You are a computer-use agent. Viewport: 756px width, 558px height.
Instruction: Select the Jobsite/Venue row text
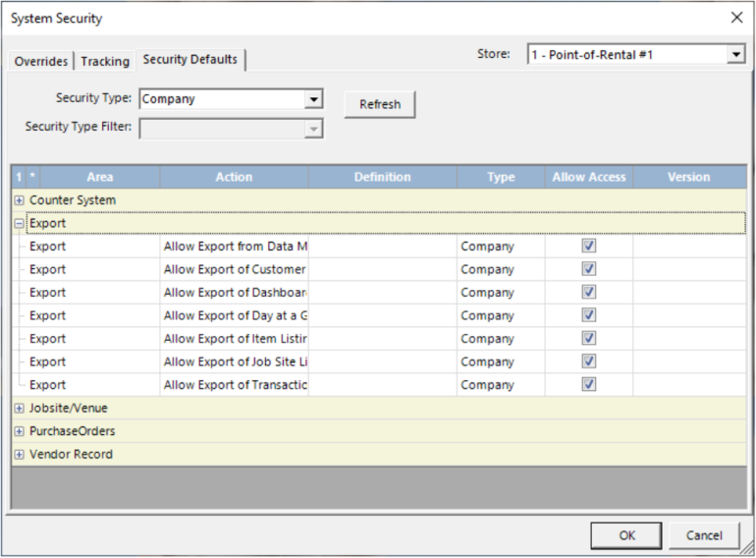click(x=69, y=408)
